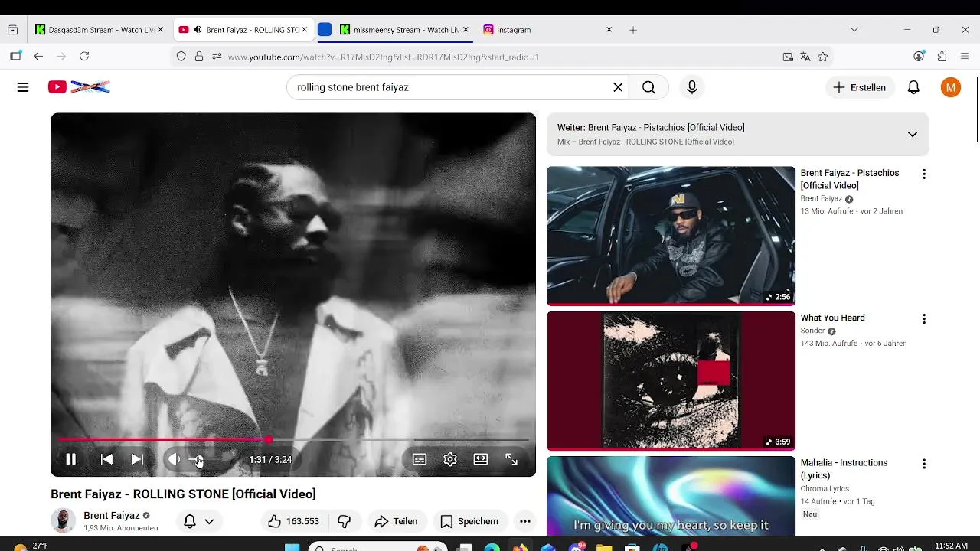
Task: View site padlock security info
Action: click(x=199, y=57)
